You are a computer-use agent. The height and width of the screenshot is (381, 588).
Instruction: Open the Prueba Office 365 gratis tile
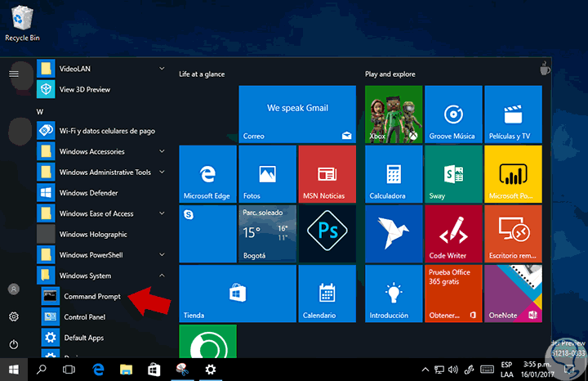coord(453,294)
